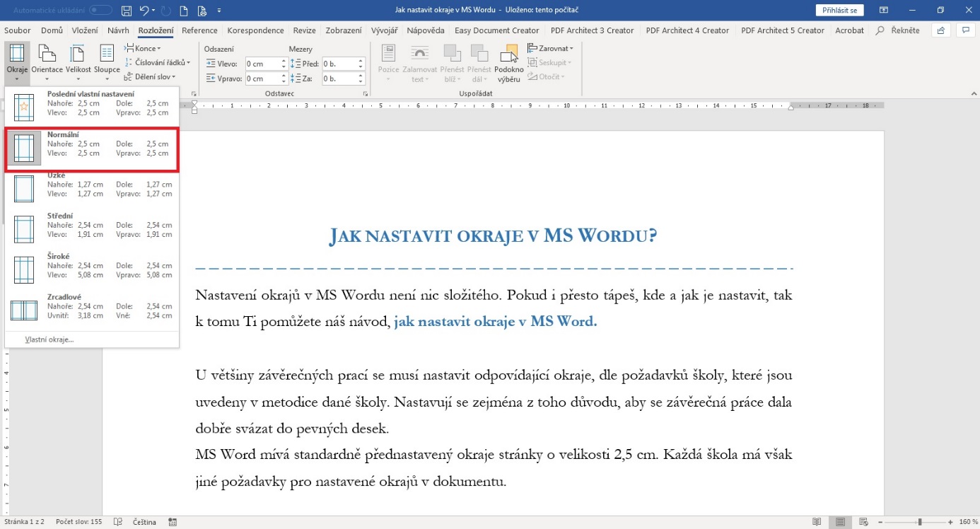Select the Normální margins preset

point(92,149)
